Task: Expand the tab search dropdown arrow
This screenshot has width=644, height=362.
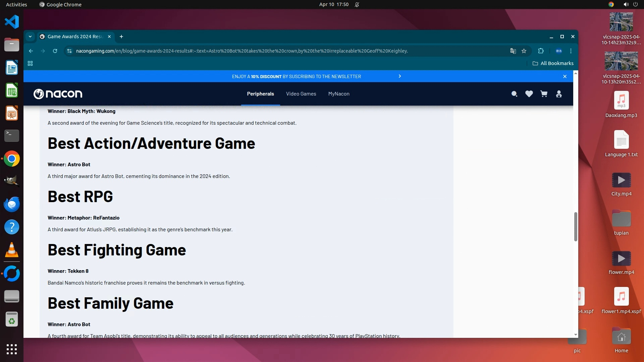Action: pos(30,37)
